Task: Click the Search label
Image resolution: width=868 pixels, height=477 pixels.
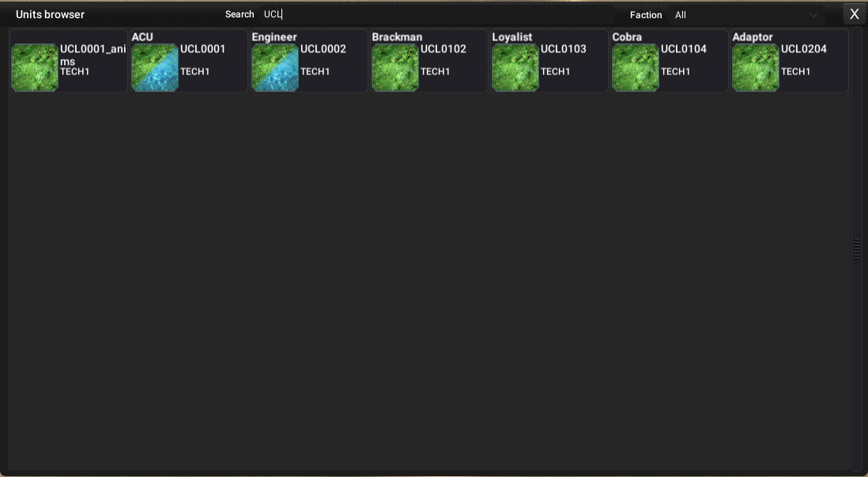Action: click(x=240, y=14)
